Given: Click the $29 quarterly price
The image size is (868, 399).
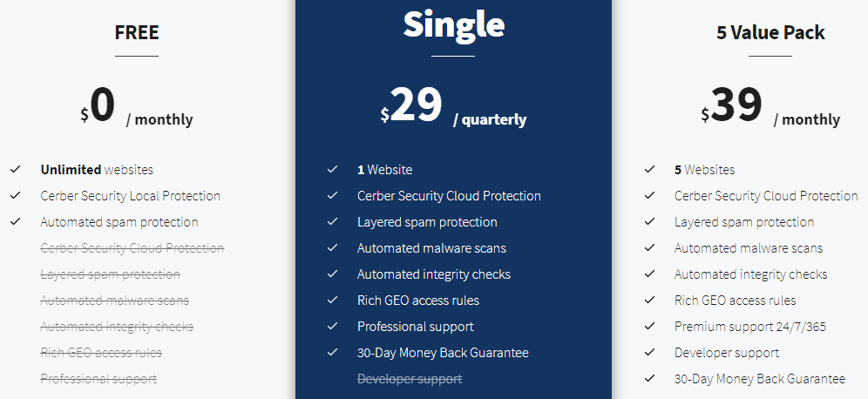Looking at the screenshot, I should coord(453,107).
